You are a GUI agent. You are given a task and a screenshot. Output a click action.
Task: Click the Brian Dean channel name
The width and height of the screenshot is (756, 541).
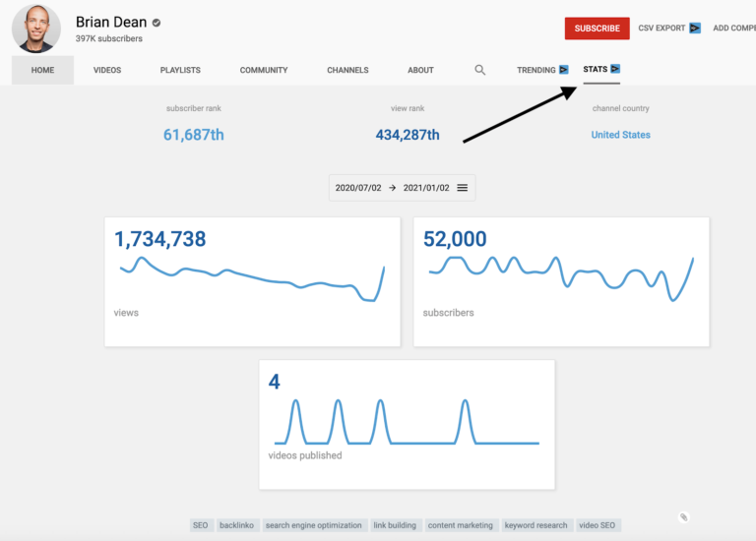(x=111, y=23)
